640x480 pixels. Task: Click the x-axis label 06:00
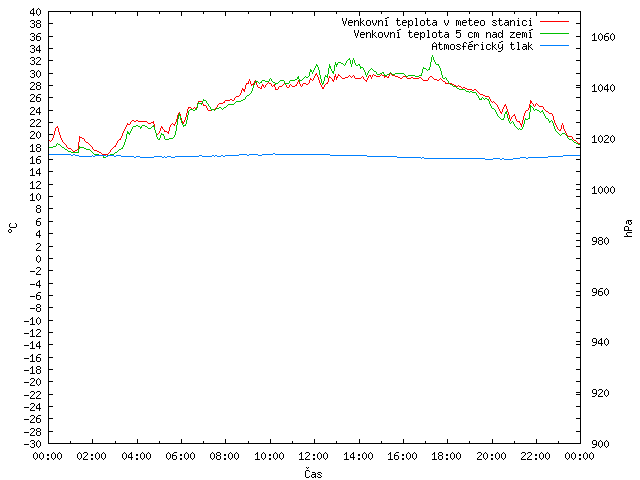pyautogui.click(x=180, y=456)
